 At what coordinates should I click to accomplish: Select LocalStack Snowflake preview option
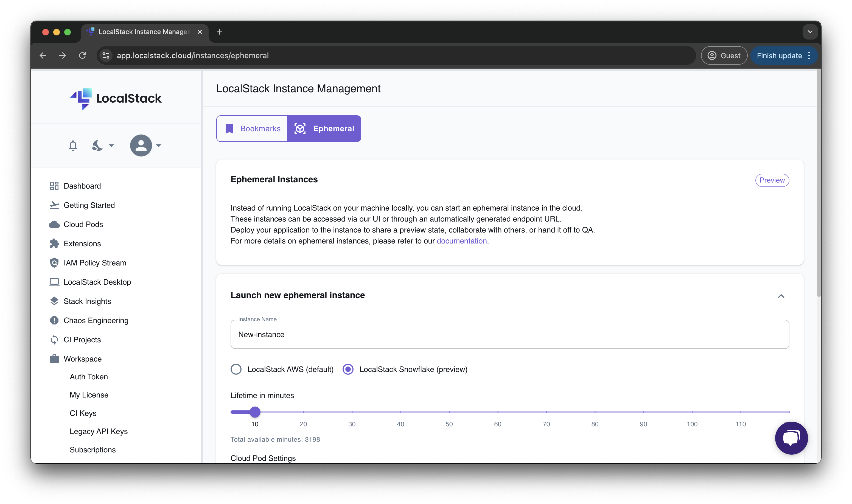(x=348, y=369)
